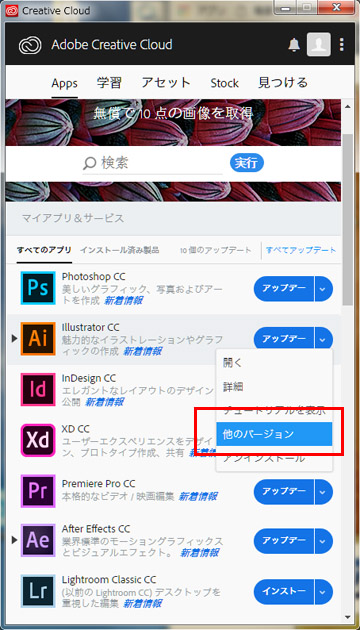The image size is (360, 630).
Task: Select the すべてのアプリ filter tab
Action: tap(44, 250)
